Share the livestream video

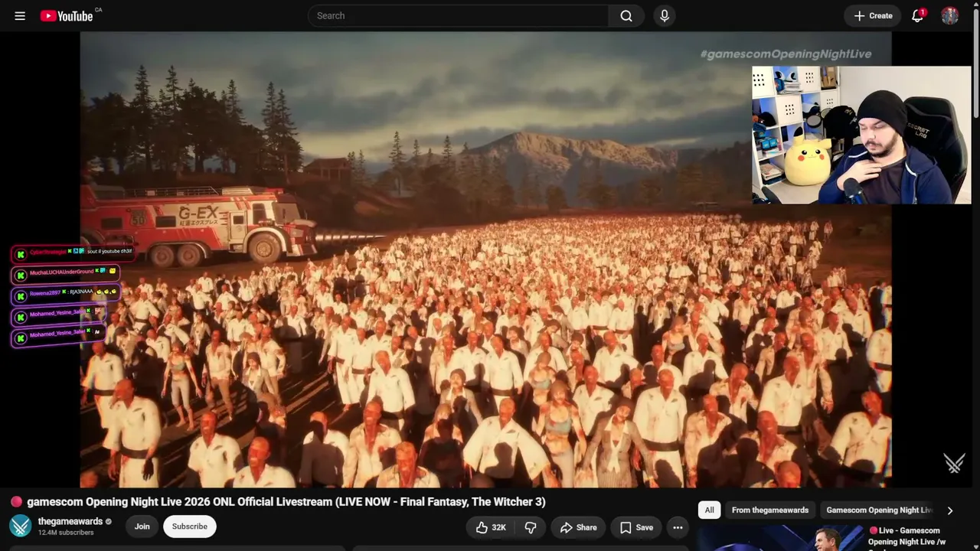(578, 527)
